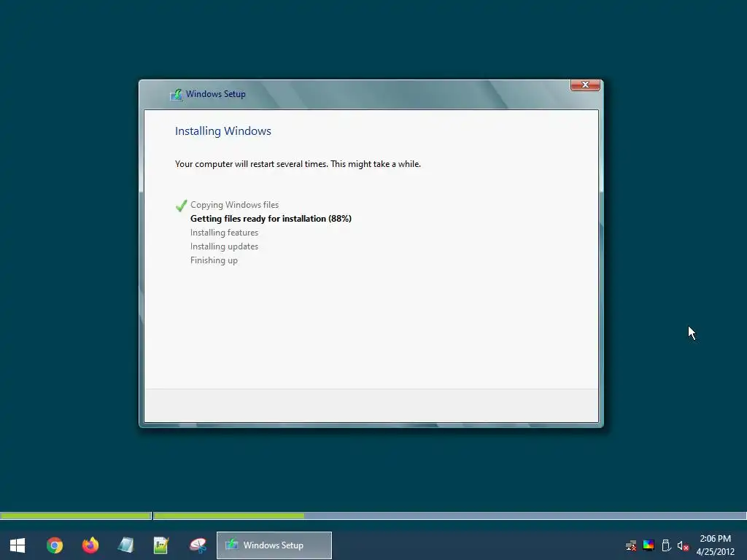
Task: Click the muted volume tray icon
Action: (x=683, y=545)
